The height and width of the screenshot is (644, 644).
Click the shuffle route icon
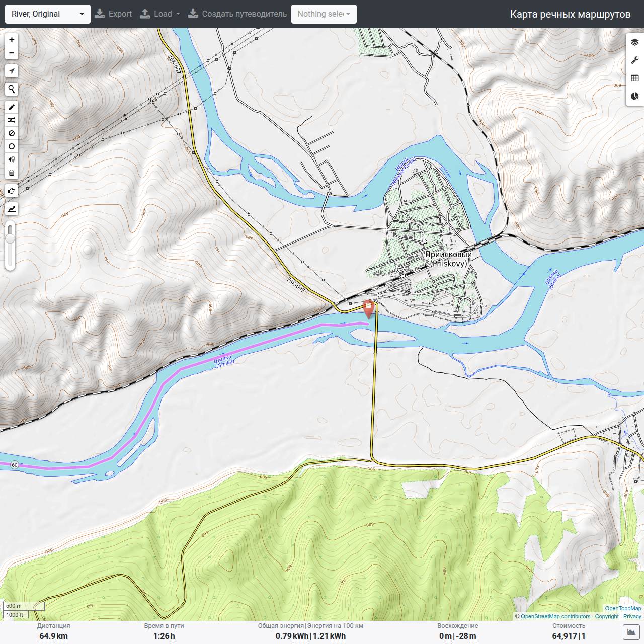coord(12,120)
